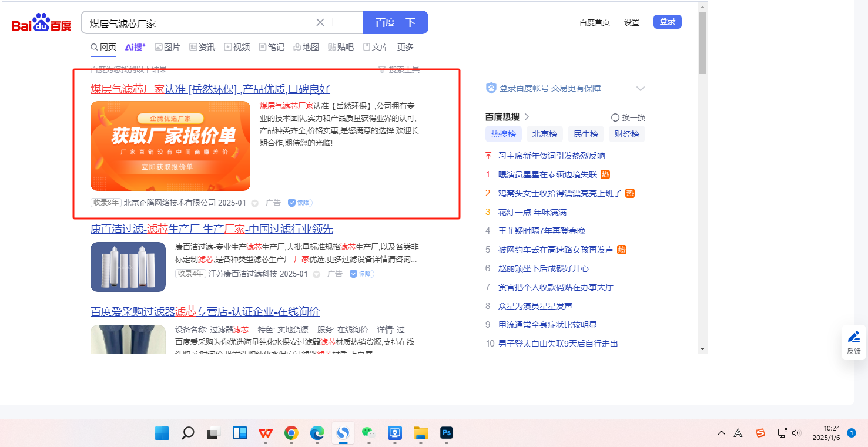Open the 更多 search categories menu
This screenshot has width=868, height=447.
(405, 47)
